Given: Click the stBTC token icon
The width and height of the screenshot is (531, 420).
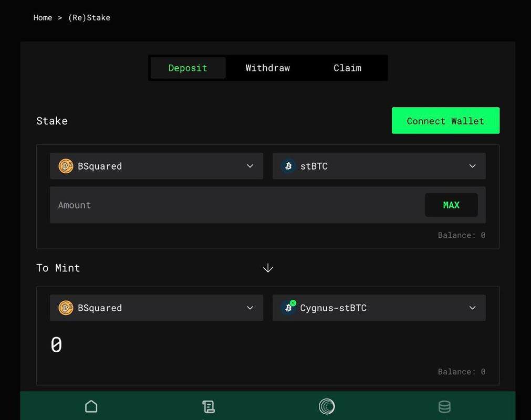Looking at the screenshot, I should pyautogui.click(x=288, y=166).
